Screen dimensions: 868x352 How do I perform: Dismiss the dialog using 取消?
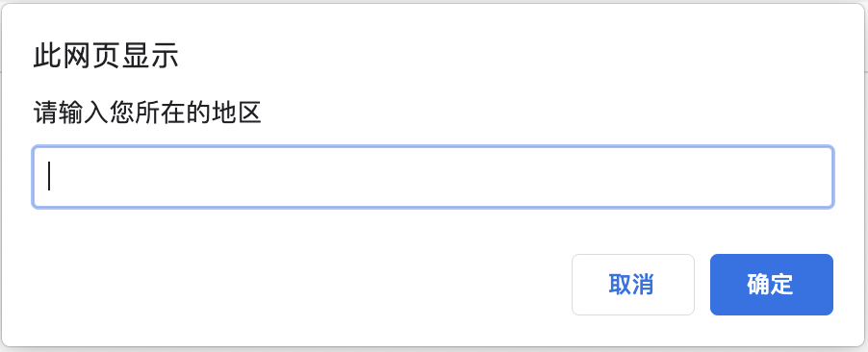click(633, 285)
